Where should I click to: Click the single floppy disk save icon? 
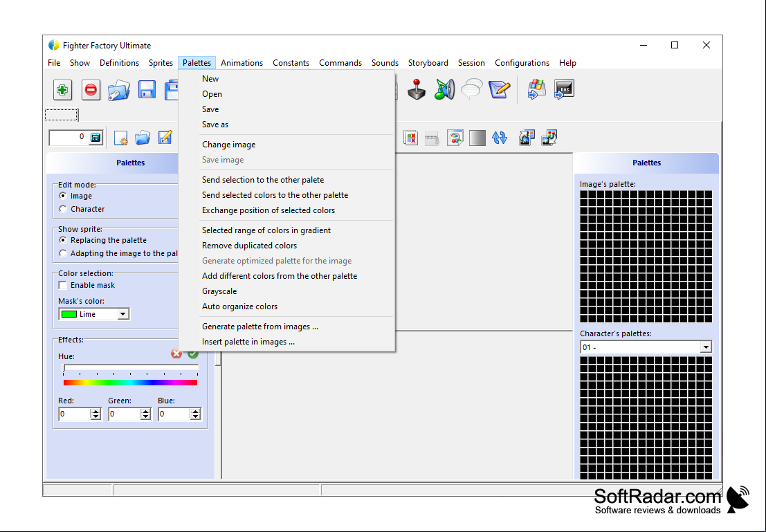(x=147, y=90)
